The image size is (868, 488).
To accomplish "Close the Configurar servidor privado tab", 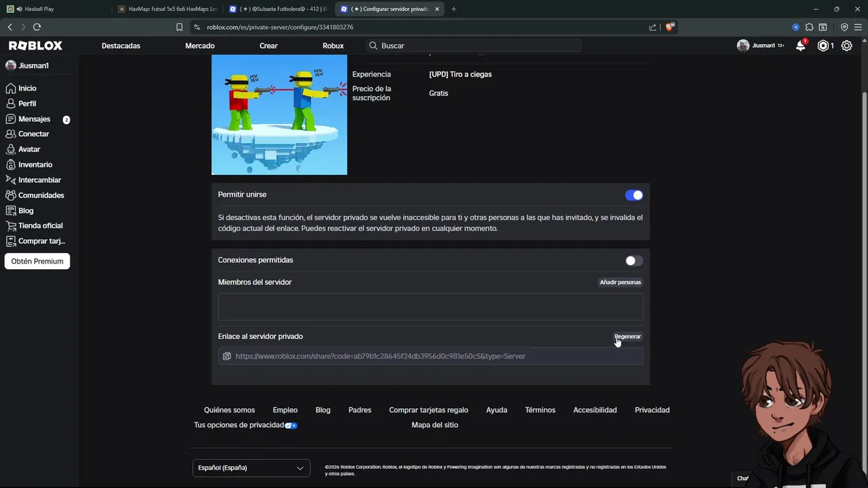I will (x=437, y=9).
